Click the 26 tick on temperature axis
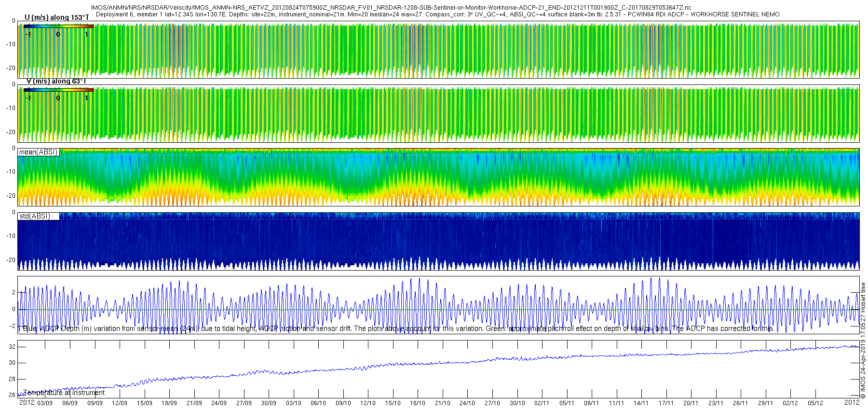The height and width of the screenshot is (410, 868). click(x=12, y=395)
